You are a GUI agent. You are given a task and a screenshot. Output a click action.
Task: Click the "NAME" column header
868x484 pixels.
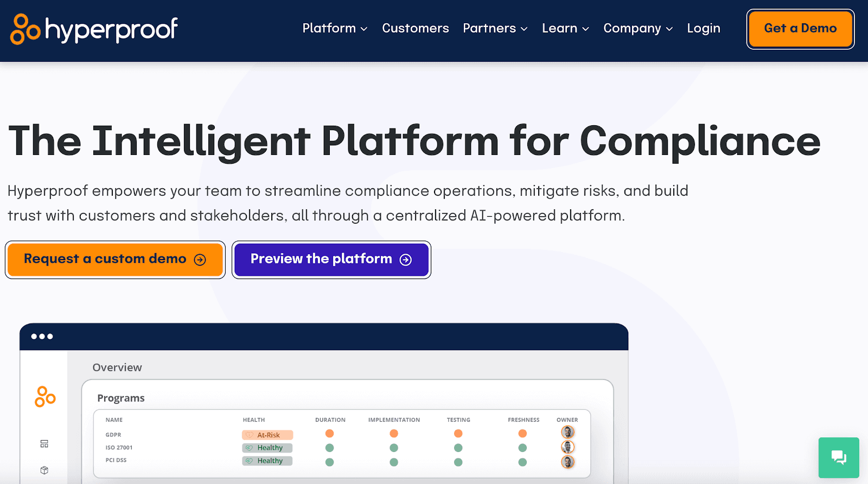click(114, 420)
